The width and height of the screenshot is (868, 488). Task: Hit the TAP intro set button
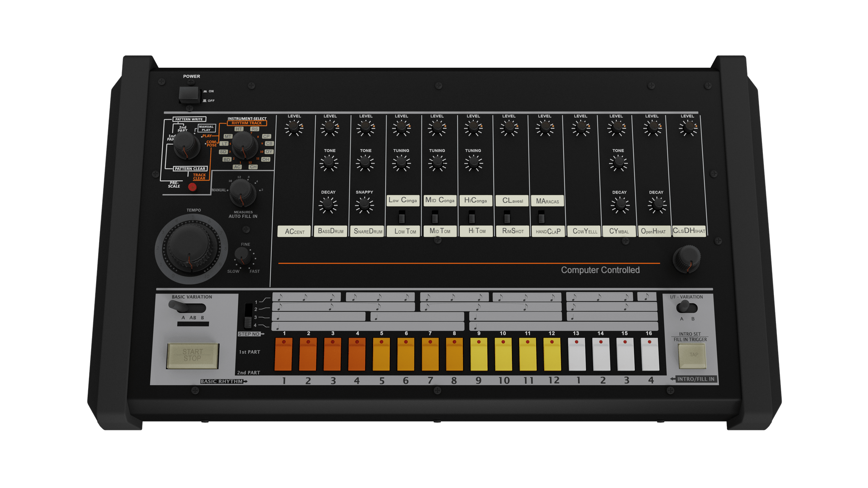(x=692, y=355)
